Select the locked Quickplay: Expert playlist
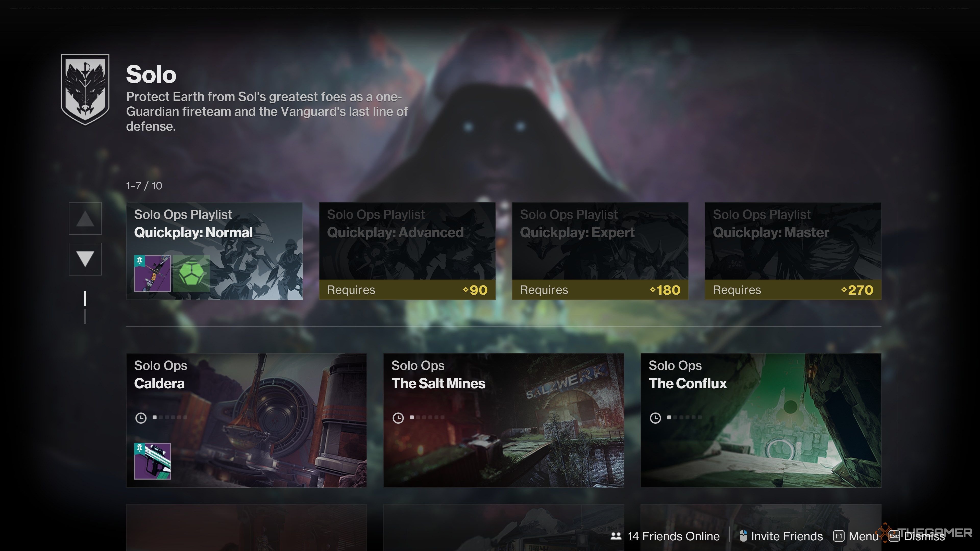 (x=600, y=251)
